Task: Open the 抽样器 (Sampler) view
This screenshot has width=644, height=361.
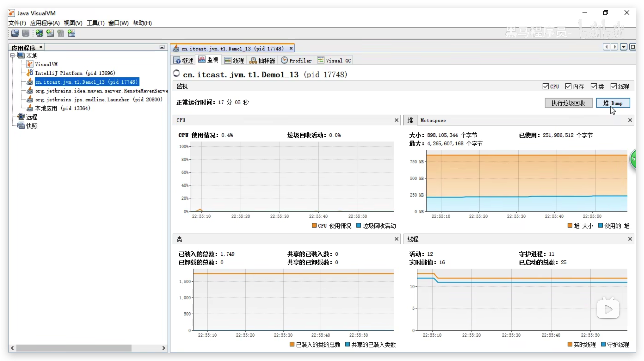Action: (262, 60)
